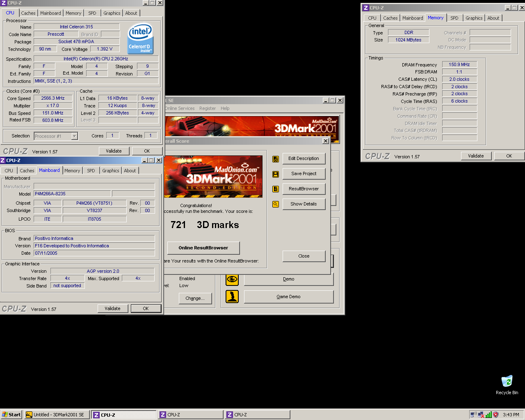
Task: Click BIOS Brand Positivo Informatica field
Action: tap(94, 238)
